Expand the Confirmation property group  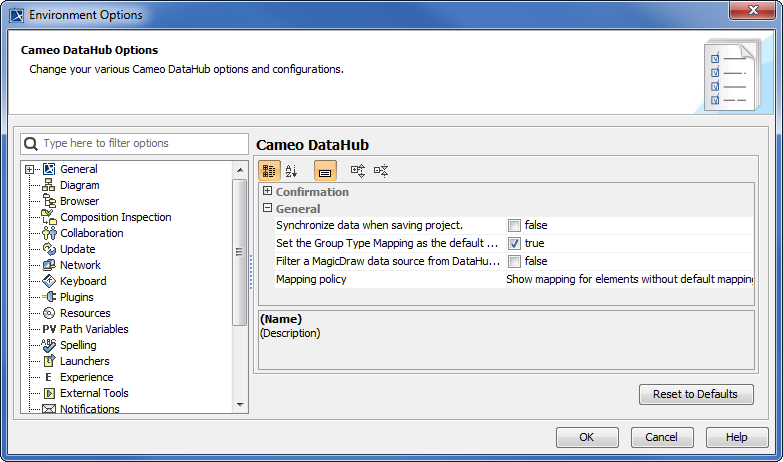[267, 191]
